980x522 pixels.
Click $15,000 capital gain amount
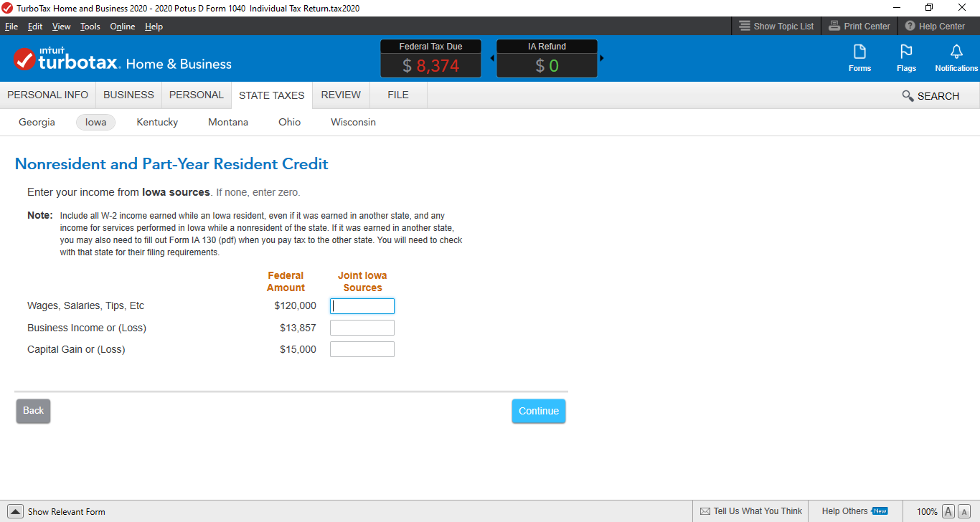(298, 349)
